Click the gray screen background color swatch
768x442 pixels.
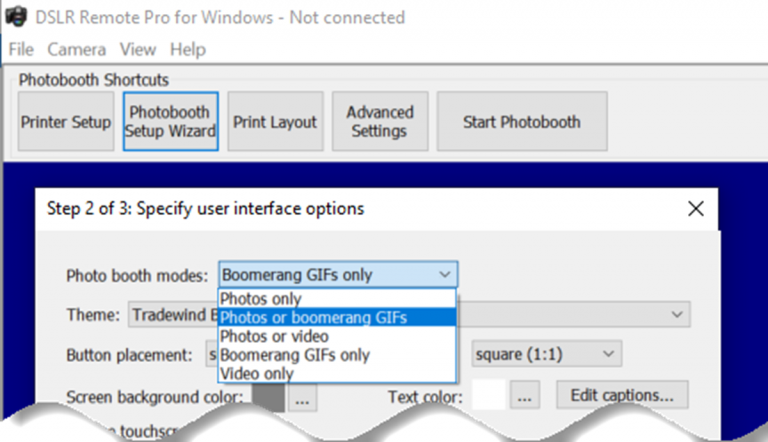point(268,397)
